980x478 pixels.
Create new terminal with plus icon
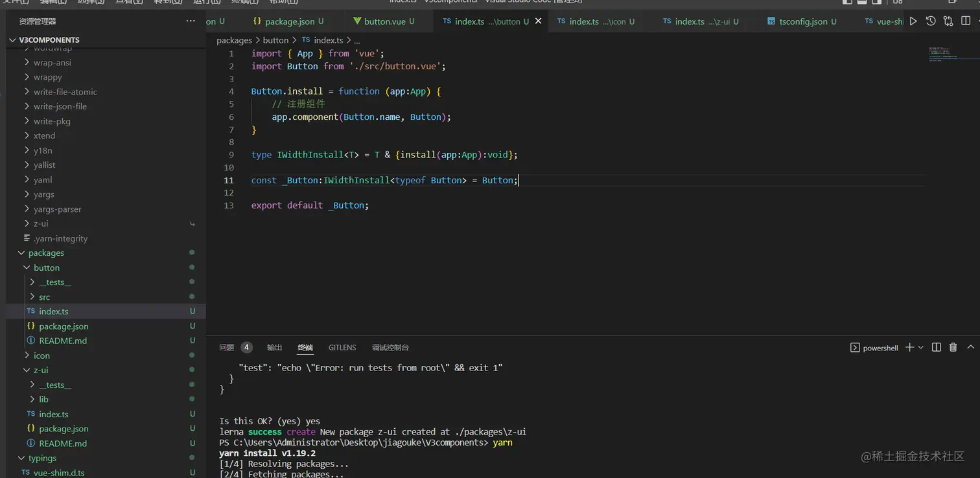pos(909,347)
